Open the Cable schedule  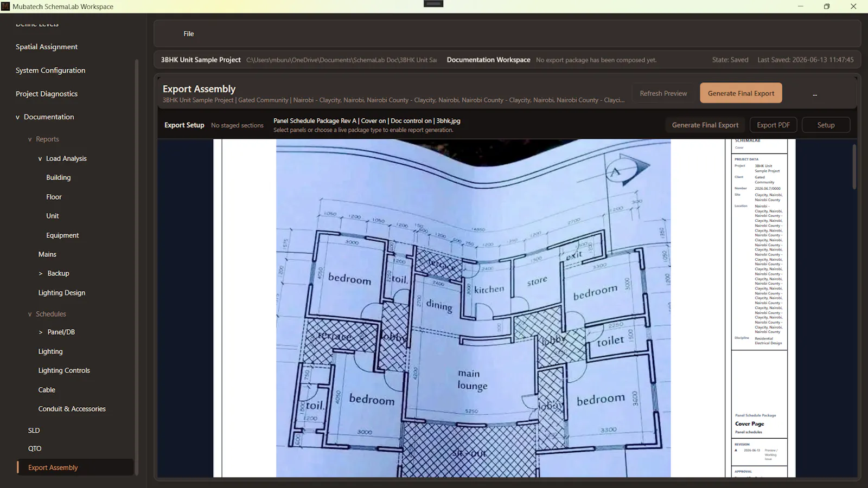point(47,390)
